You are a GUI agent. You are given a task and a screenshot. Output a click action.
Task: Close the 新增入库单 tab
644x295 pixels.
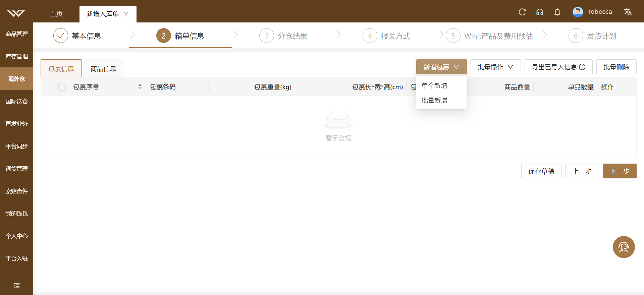point(126,14)
